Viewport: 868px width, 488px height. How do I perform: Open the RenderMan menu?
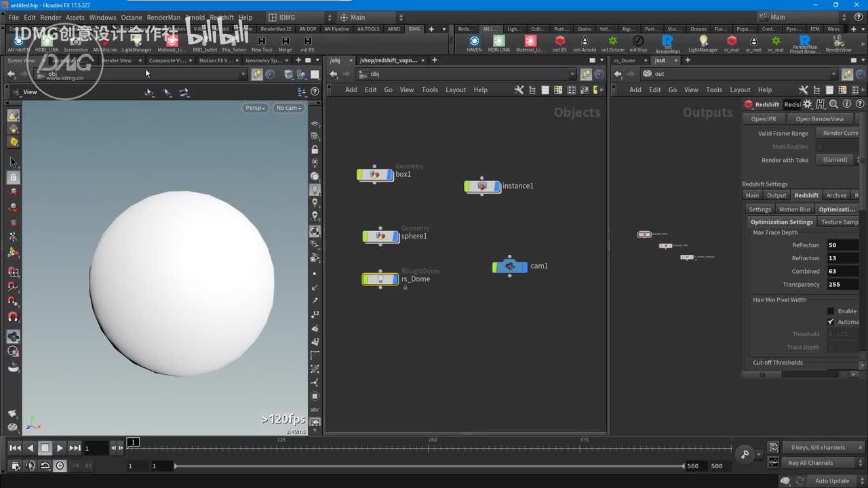(163, 18)
